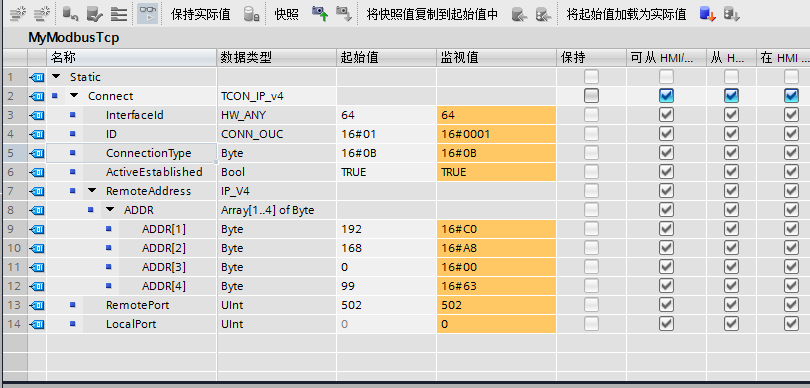
Task: Click the database icon beside 保持实际值
Action: pos(252,14)
